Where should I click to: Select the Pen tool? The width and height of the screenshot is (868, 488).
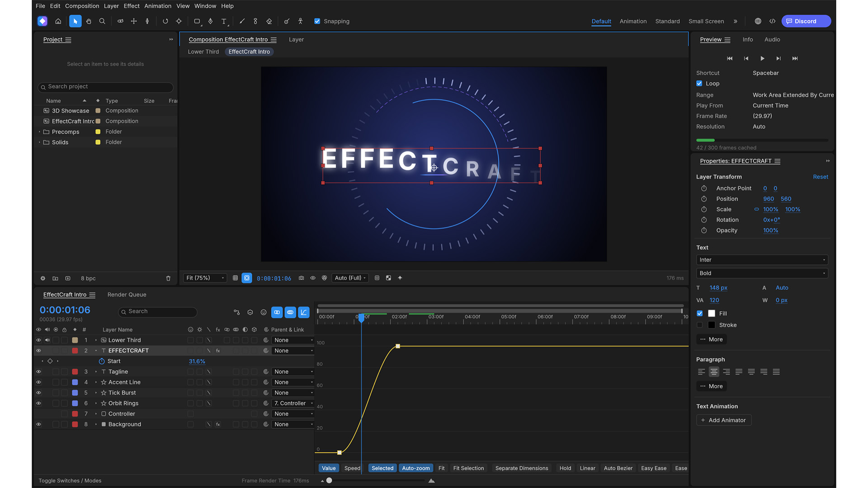click(210, 21)
